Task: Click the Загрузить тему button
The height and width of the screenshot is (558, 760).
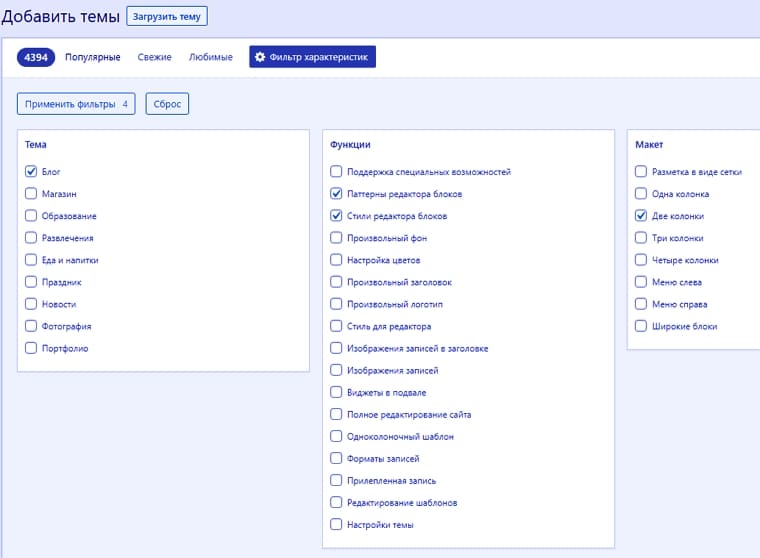Action: pos(167,16)
